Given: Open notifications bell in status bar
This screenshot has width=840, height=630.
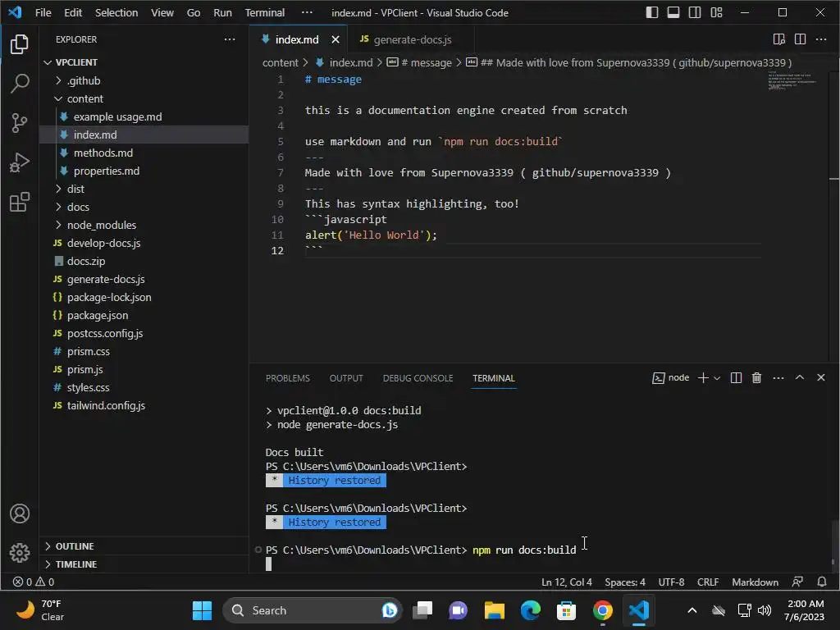Looking at the screenshot, I should click(x=821, y=582).
